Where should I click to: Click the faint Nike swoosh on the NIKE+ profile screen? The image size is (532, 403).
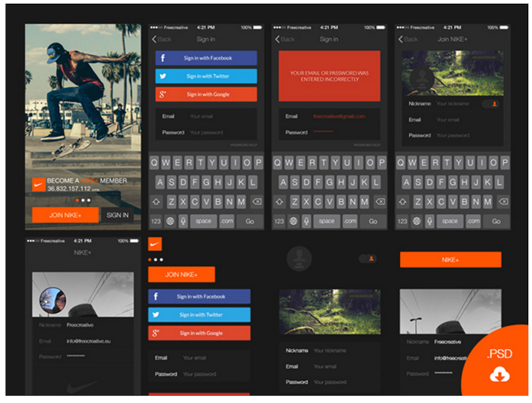pos(82,386)
